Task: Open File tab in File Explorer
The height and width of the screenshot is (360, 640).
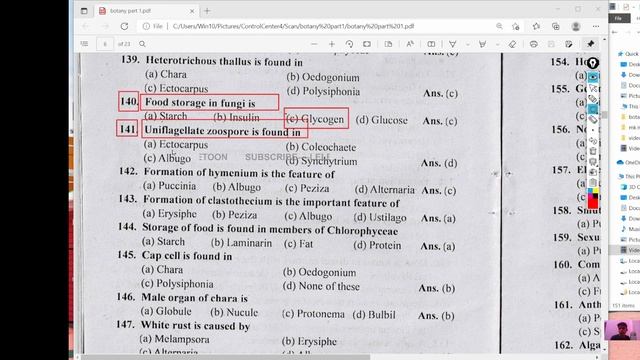Action: point(619,18)
